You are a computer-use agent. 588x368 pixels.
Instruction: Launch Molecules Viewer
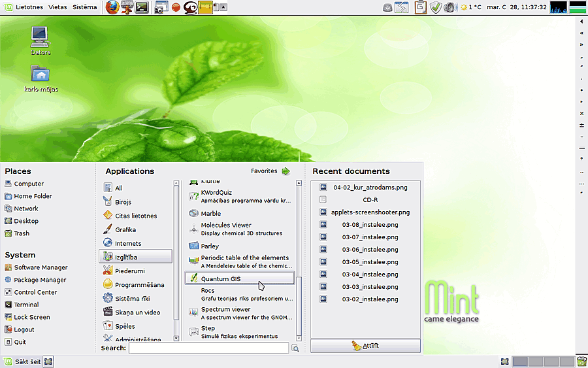(240, 229)
